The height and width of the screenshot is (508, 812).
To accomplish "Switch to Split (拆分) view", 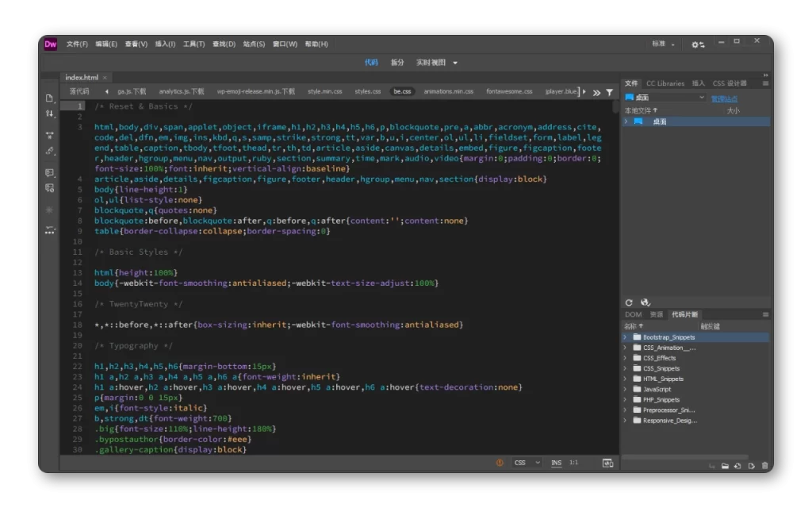I will 396,63.
